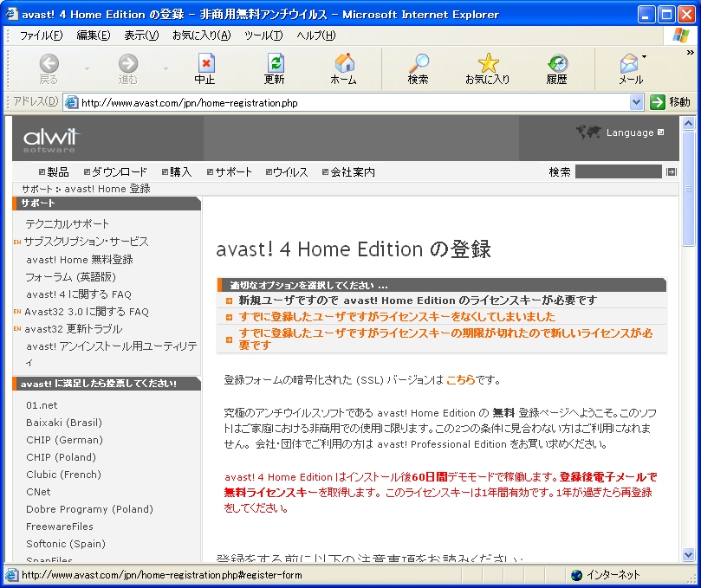Click the world map Language icon
This screenshot has width=701, height=588.
588,132
